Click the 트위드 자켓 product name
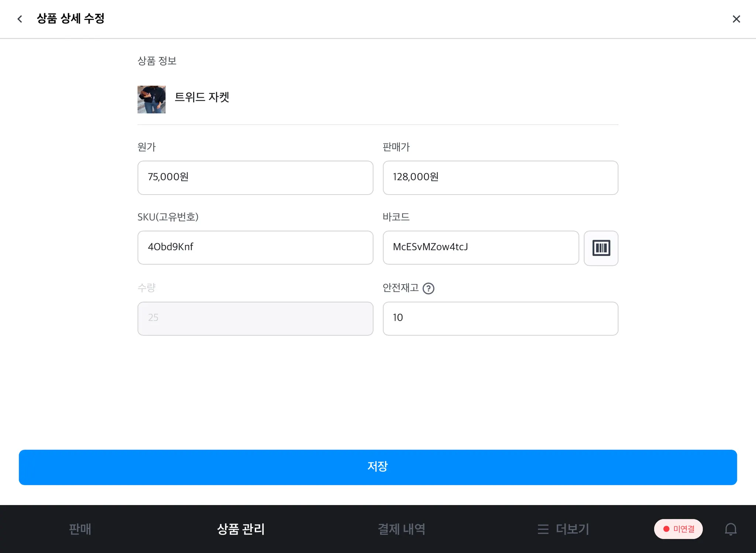Image resolution: width=756 pixels, height=553 pixels. [202, 97]
